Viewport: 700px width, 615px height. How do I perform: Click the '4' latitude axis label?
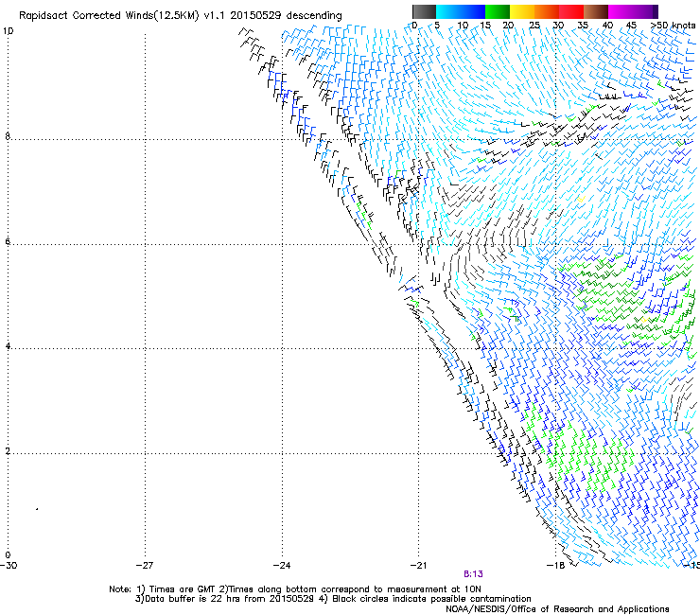[8, 346]
